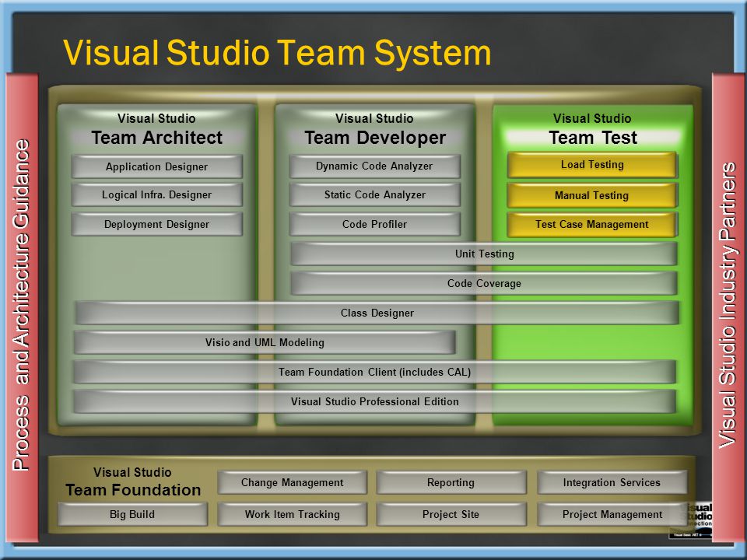747x560 pixels.
Task: Select the Unit Testing bar
Action: 484,254
